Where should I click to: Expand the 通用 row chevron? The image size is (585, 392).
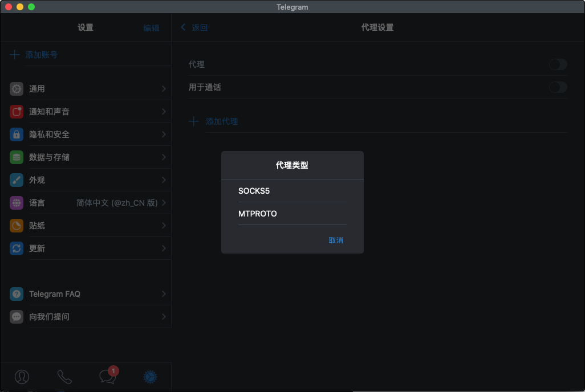coord(164,89)
